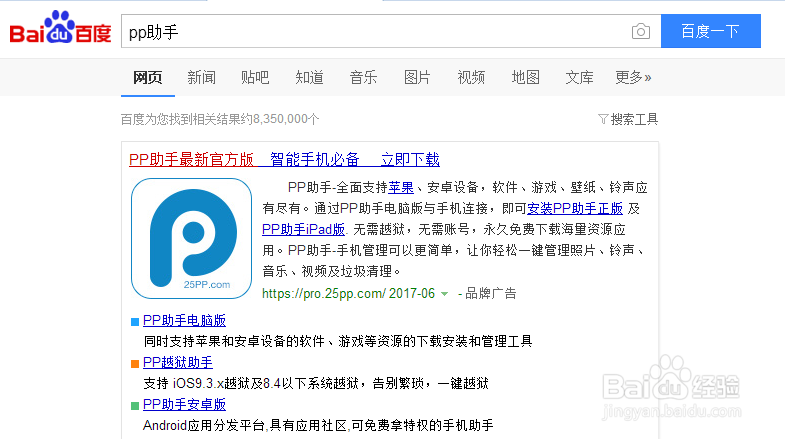Screen dimensions: 785x439
Task: Click the orange square beside PP越狱助手
Action: [x=135, y=364]
